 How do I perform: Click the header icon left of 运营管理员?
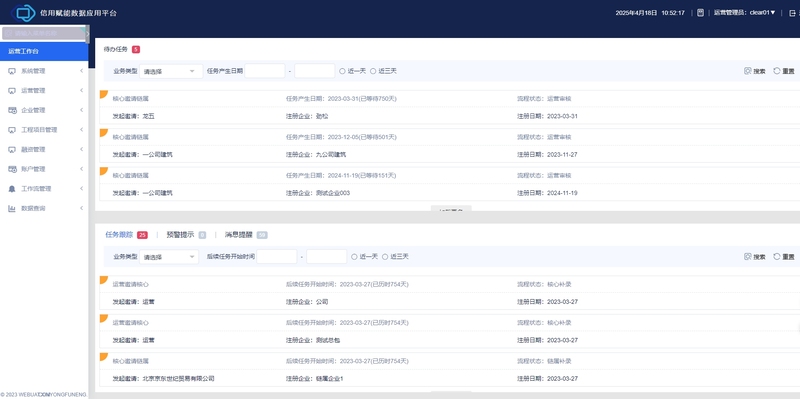point(701,13)
